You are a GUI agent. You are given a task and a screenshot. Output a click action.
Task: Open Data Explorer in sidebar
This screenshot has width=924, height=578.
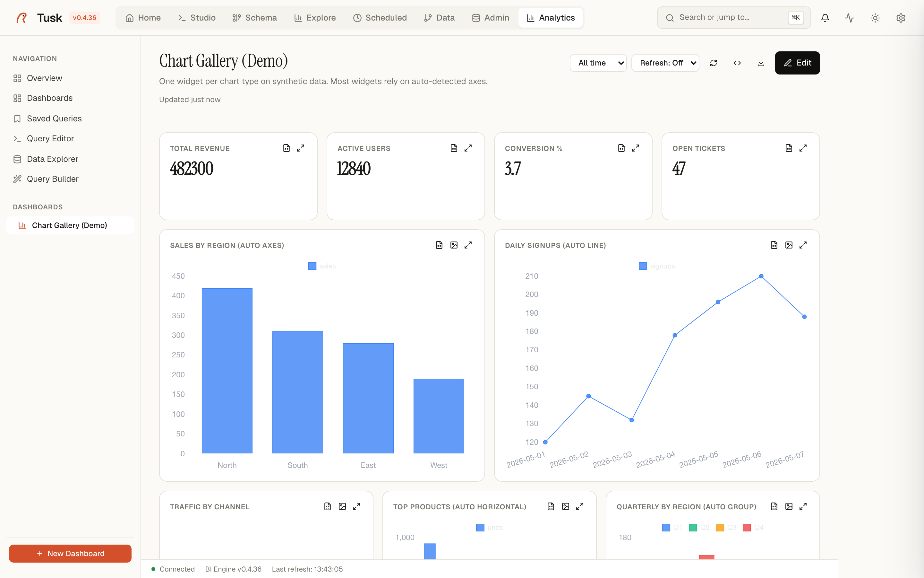(x=70, y=159)
